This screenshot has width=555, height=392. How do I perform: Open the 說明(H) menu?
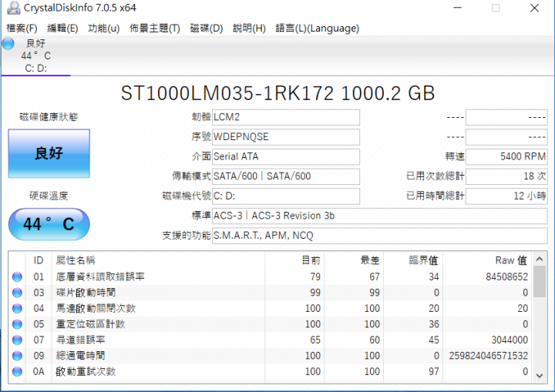click(249, 28)
